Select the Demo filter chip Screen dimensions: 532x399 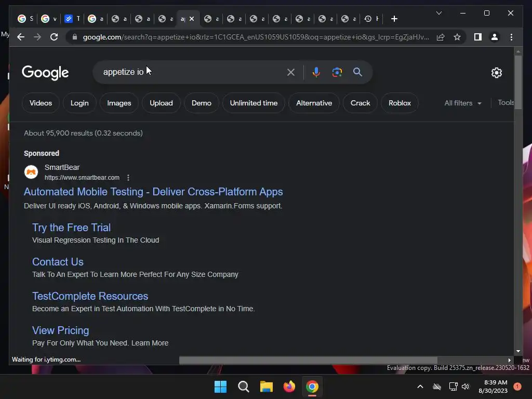[x=201, y=103]
